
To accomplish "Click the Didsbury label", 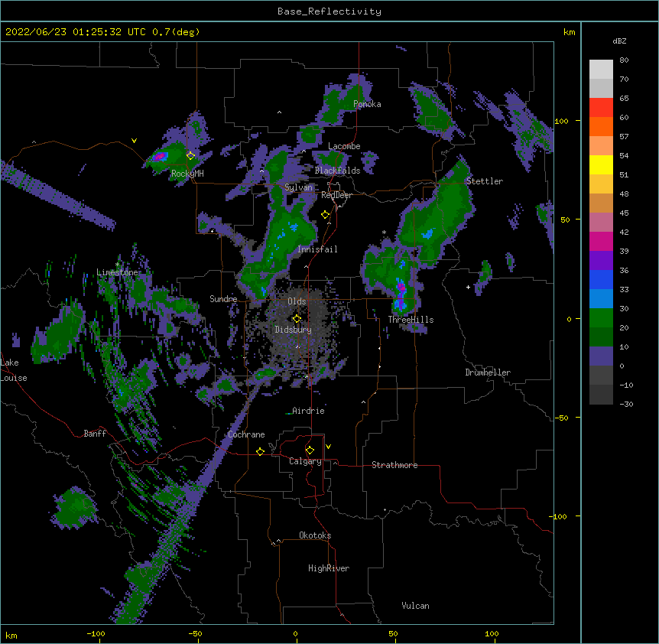I will [294, 330].
